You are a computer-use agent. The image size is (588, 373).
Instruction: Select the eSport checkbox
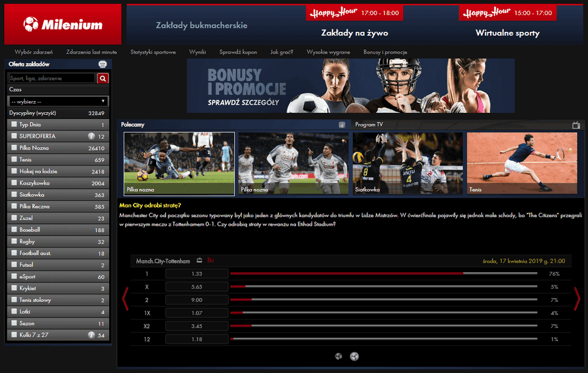pyautogui.click(x=14, y=276)
